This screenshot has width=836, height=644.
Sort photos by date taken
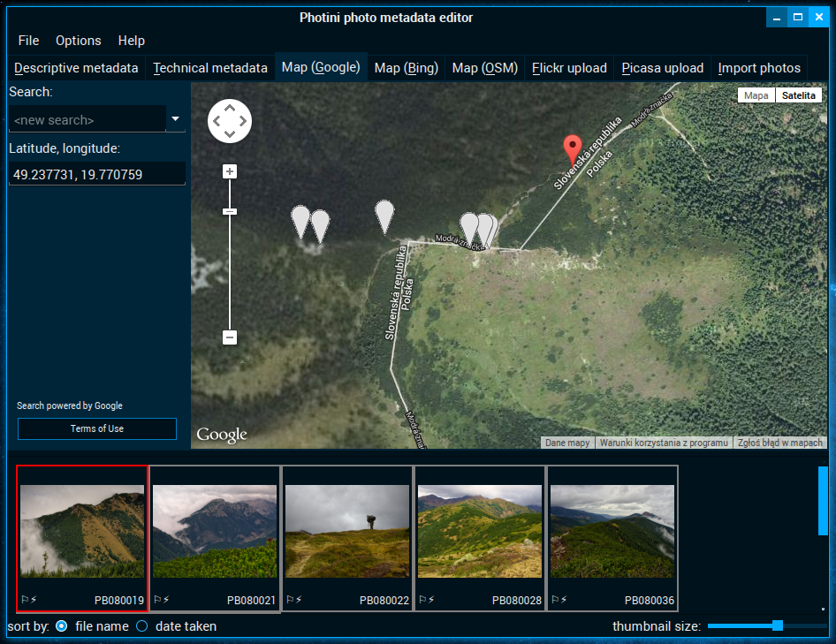(x=141, y=626)
